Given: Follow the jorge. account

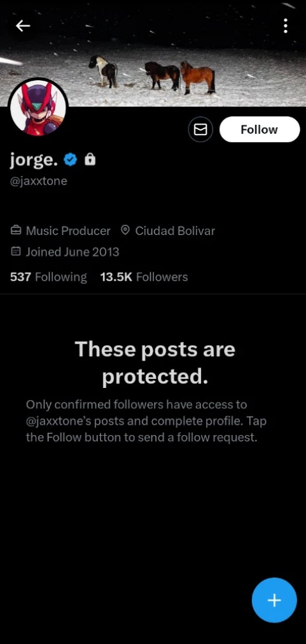Looking at the screenshot, I should point(259,130).
